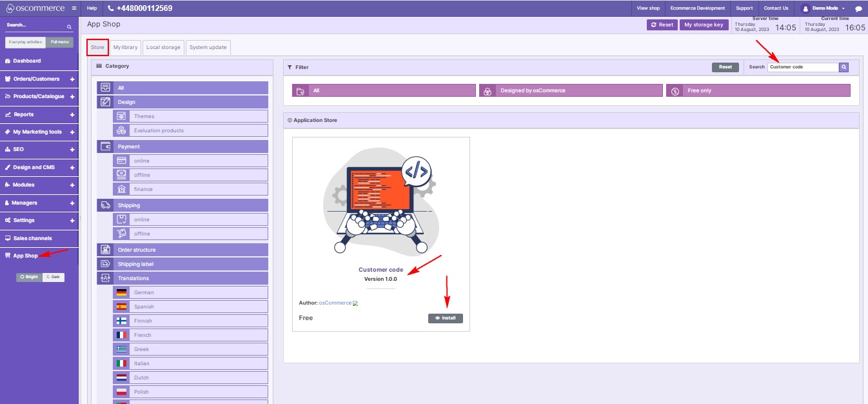Click the magnifier button next to Customer code
Viewport: 868px width, 404px height.
(843, 67)
